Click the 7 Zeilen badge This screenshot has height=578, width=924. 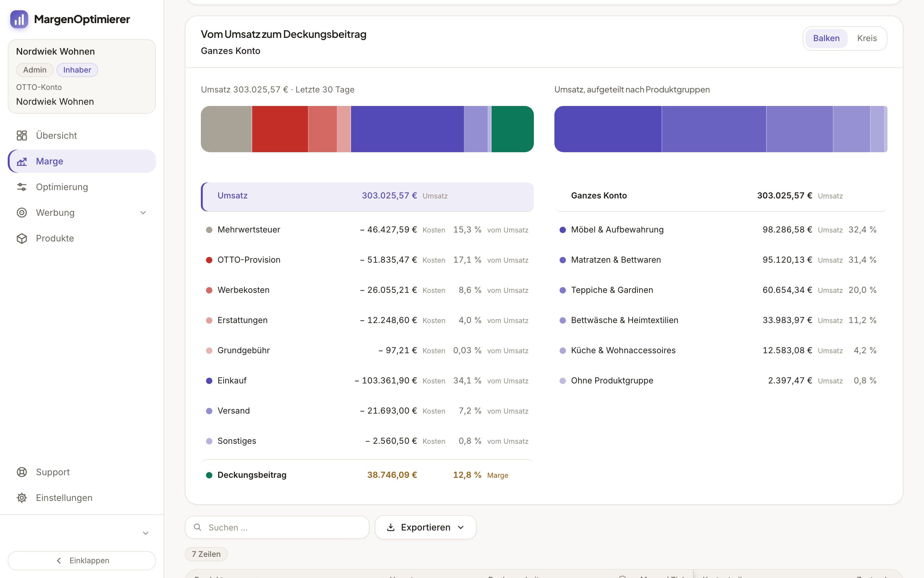pyautogui.click(x=206, y=554)
